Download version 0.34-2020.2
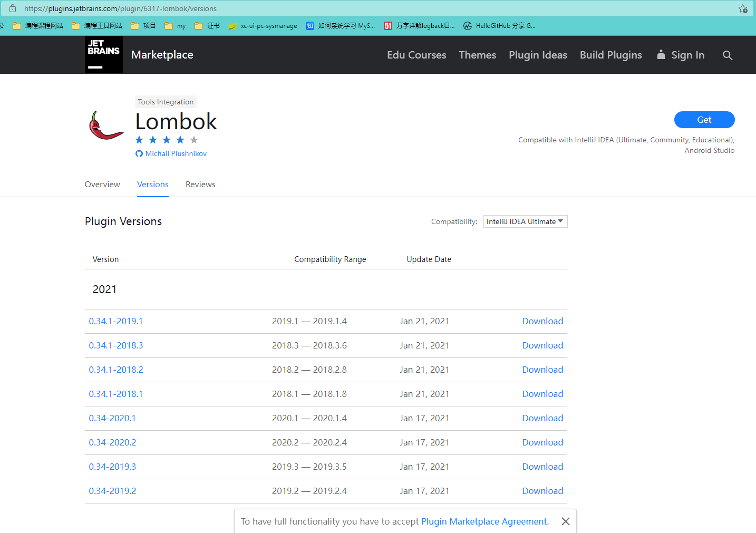Screen dimensions: 756x533 click(542, 442)
